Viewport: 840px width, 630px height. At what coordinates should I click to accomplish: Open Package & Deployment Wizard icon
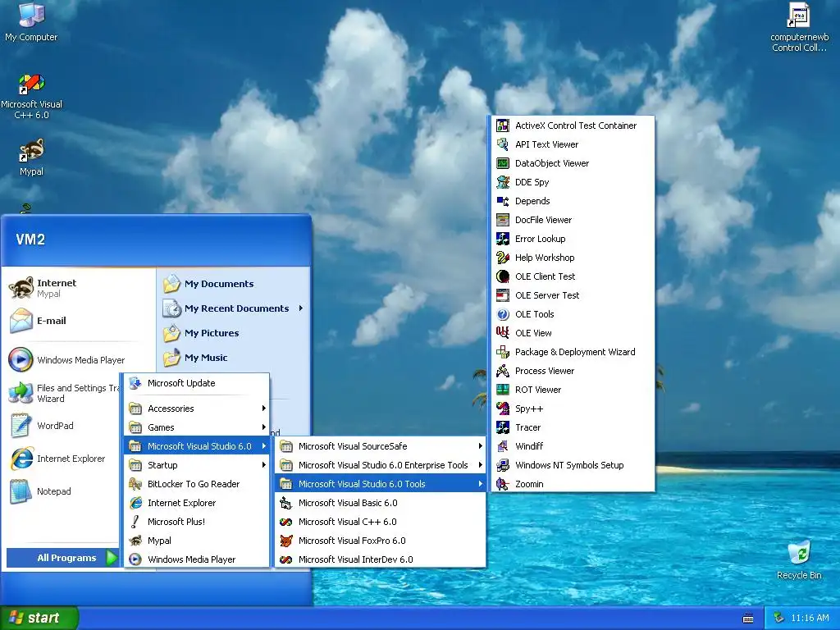coord(503,351)
